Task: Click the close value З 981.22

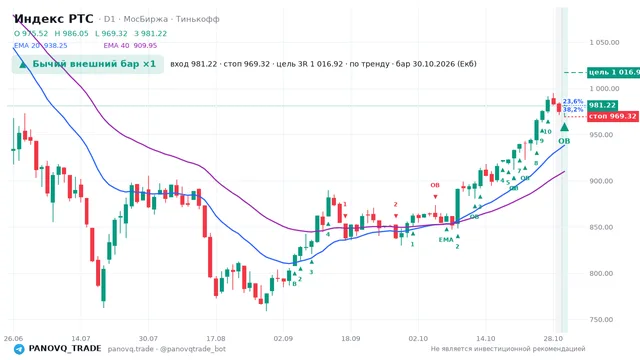Action: [151, 33]
